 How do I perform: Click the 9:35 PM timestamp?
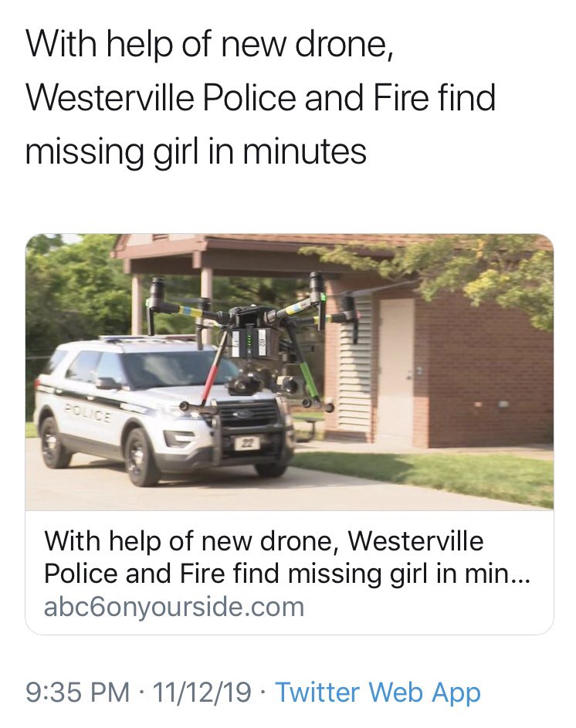pos(77,692)
